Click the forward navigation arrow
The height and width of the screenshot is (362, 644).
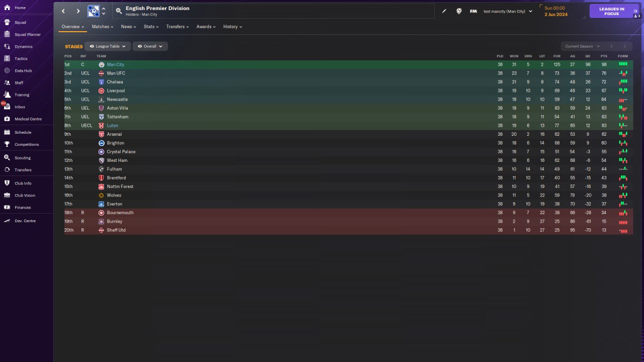point(78,11)
